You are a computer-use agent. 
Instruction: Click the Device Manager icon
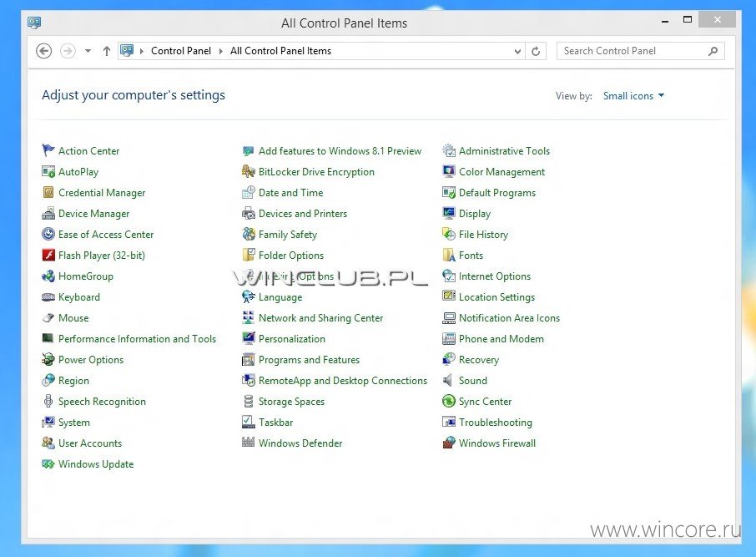click(48, 213)
